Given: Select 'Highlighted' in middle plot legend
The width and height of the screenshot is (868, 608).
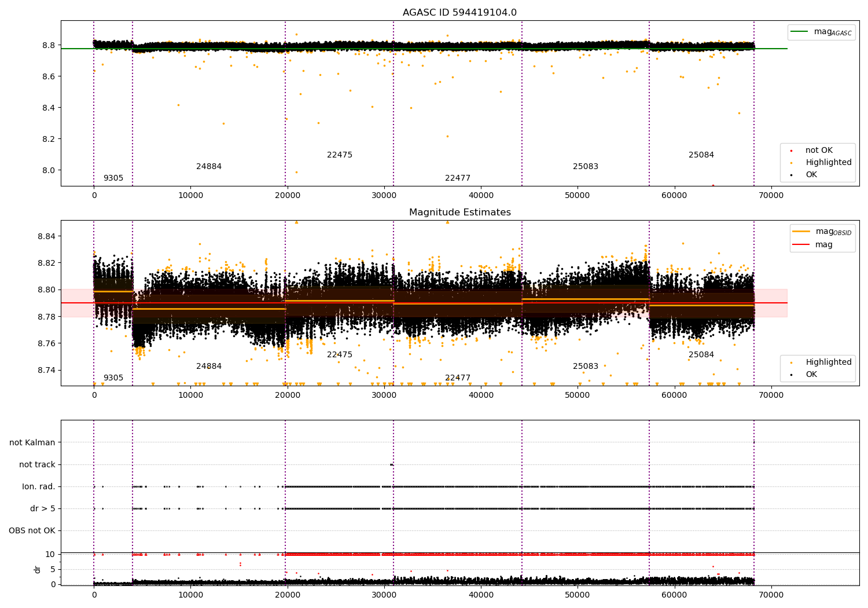Looking at the screenshot, I should click(x=829, y=362).
